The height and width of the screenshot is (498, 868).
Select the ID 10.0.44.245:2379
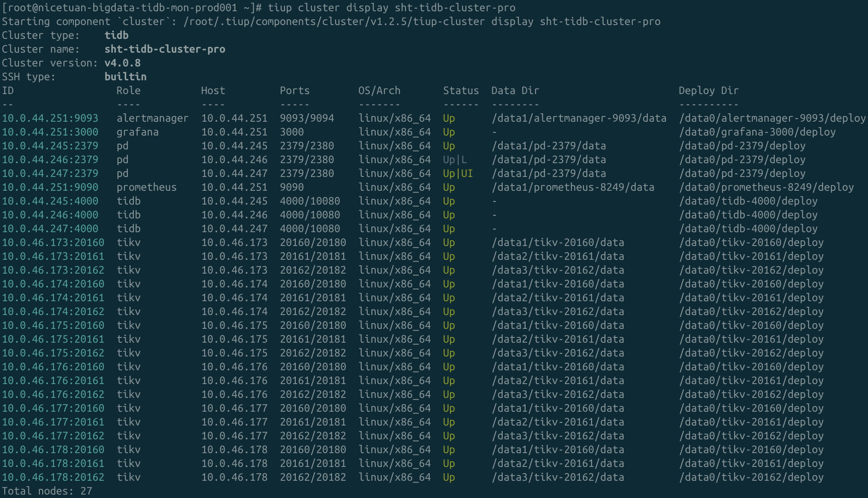click(50, 146)
